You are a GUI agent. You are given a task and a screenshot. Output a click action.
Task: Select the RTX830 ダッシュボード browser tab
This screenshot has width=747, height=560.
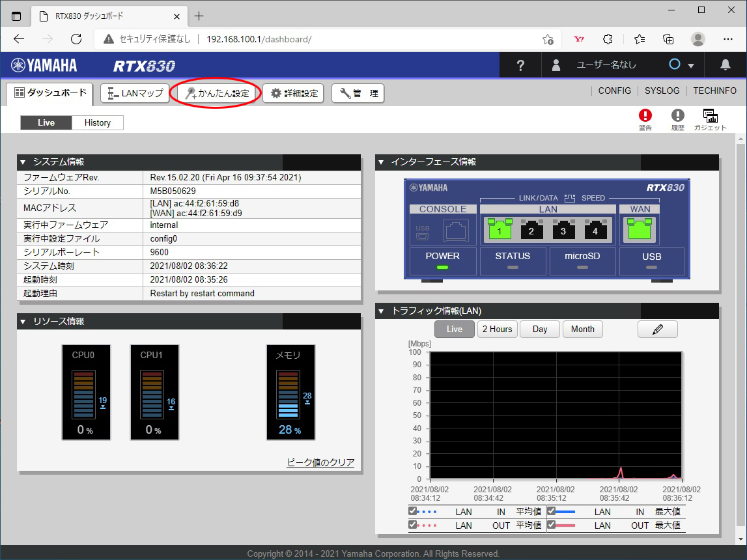(x=109, y=16)
